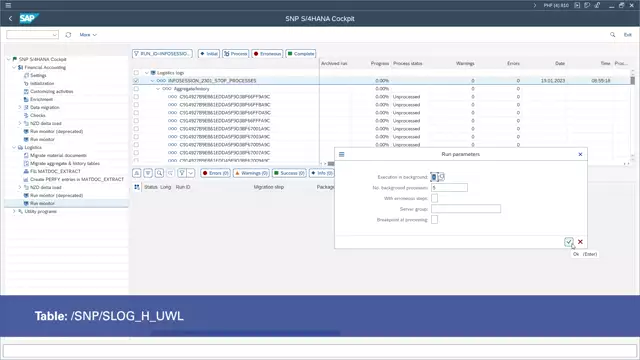640x360 pixels.
Task: Open the search magnifier in the toolbar
Action: 613,35
